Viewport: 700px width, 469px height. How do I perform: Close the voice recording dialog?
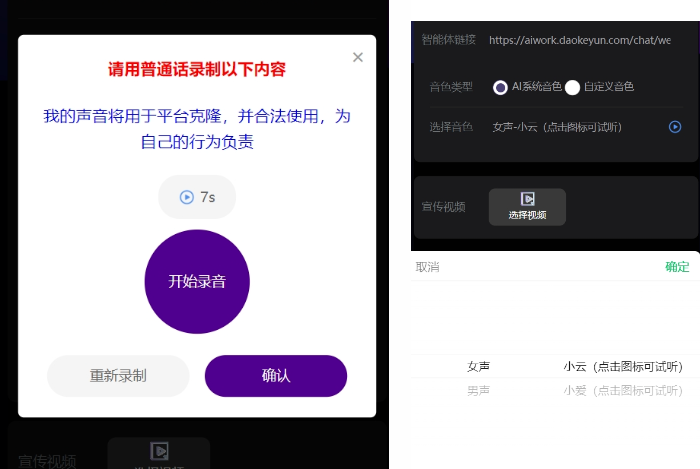[358, 58]
